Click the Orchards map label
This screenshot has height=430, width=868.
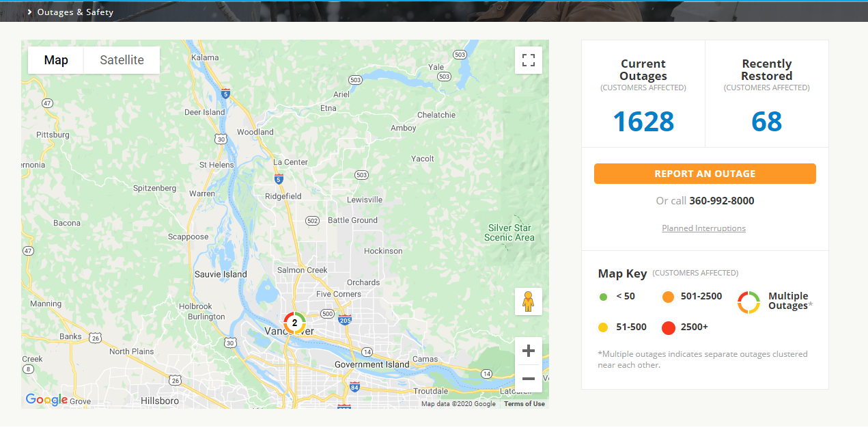(363, 282)
